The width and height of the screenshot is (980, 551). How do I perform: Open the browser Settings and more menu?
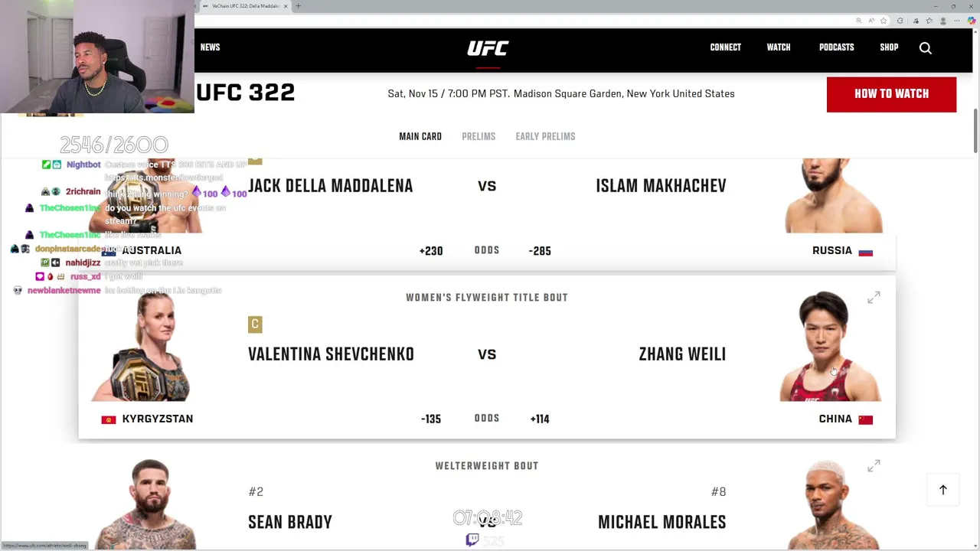click(958, 21)
